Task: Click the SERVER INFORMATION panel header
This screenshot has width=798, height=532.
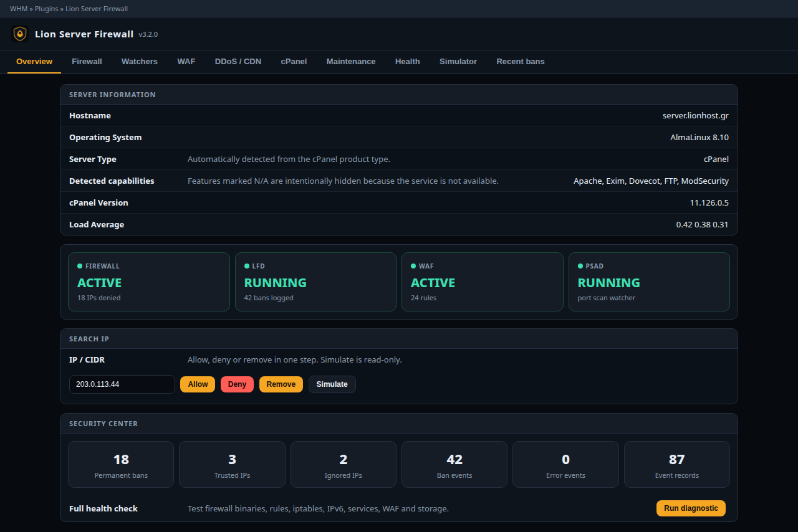Action: point(399,95)
